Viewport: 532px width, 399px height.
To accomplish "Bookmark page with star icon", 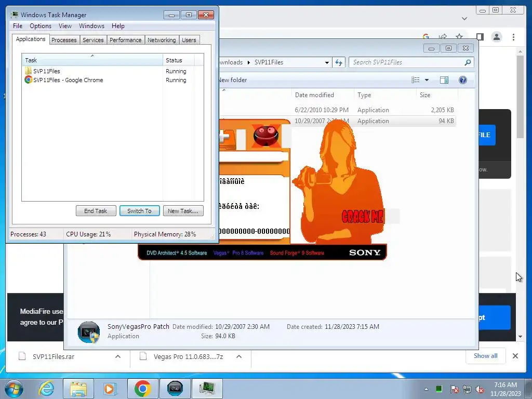I will point(459,37).
